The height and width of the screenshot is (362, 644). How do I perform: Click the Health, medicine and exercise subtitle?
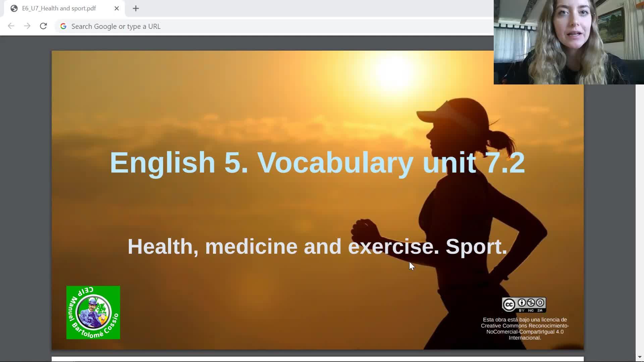[x=317, y=246]
